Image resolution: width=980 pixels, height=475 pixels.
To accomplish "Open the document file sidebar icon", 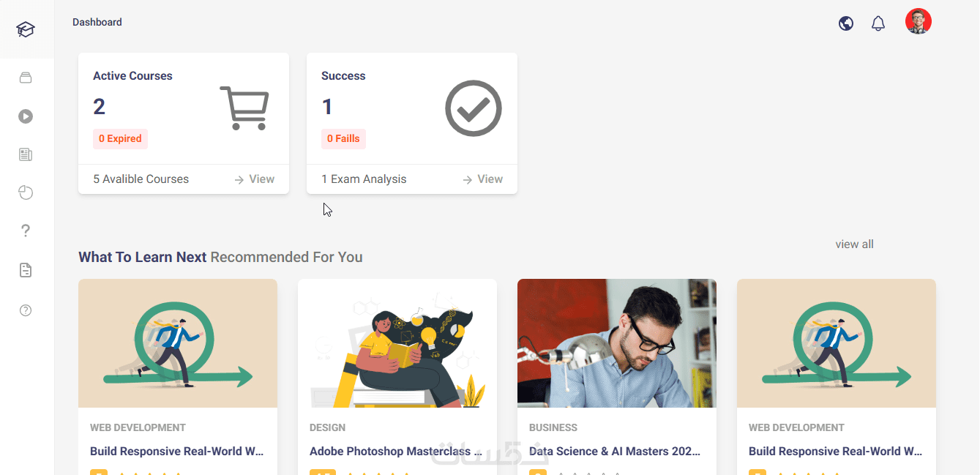I will [26, 270].
